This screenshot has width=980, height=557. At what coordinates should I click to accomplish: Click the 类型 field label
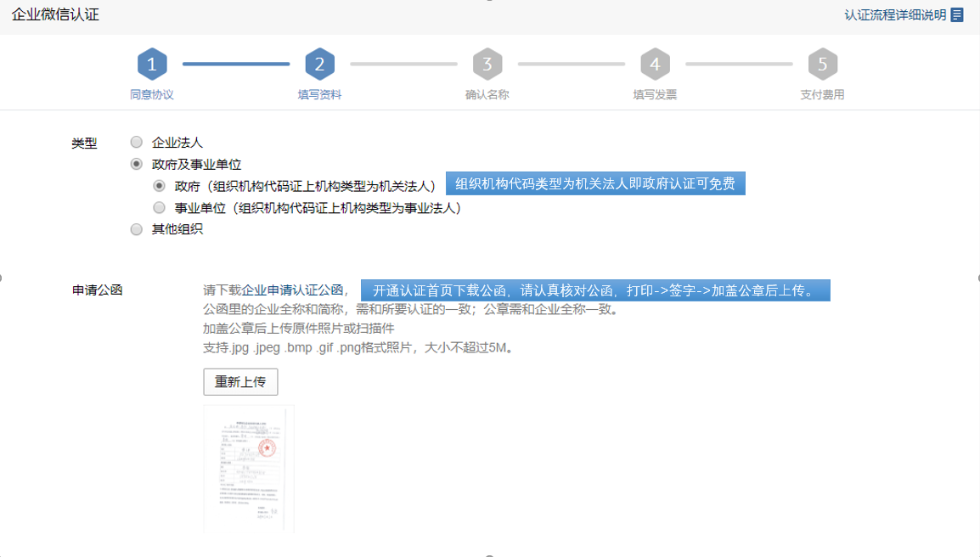point(84,143)
